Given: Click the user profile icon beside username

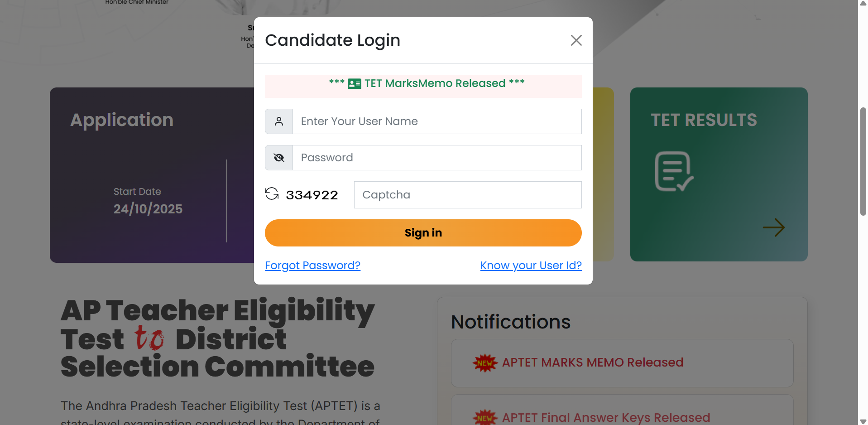Looking at the screenshot, I should (279, 121).
